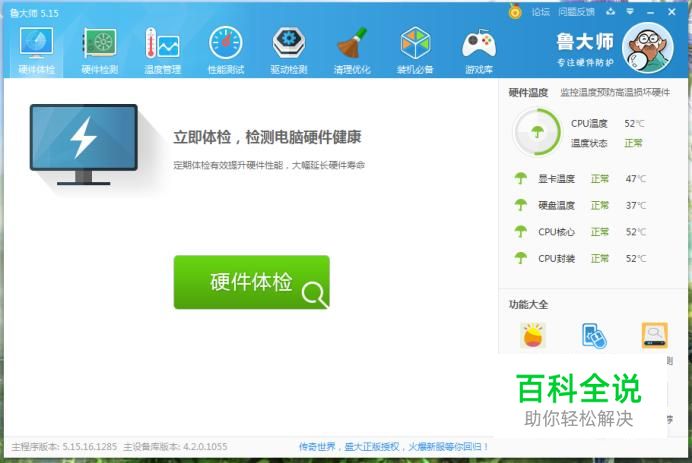
Task: Open the 论坛 link
Action: coord(541,12)
